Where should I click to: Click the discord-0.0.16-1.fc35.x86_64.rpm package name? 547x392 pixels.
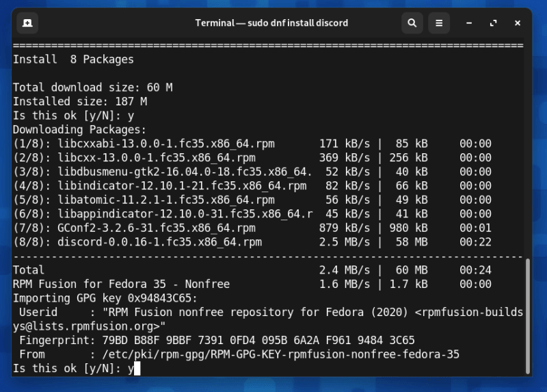(x=159, y=242)
